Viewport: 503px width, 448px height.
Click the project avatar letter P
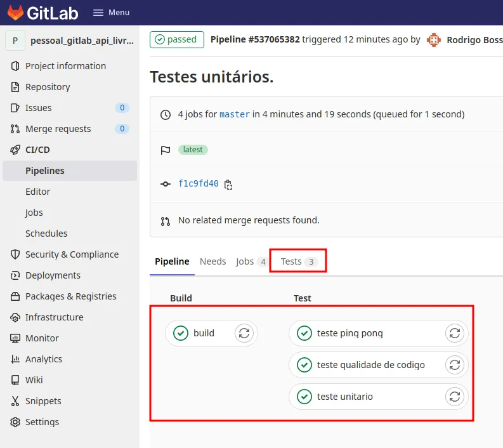click(15, 41)
